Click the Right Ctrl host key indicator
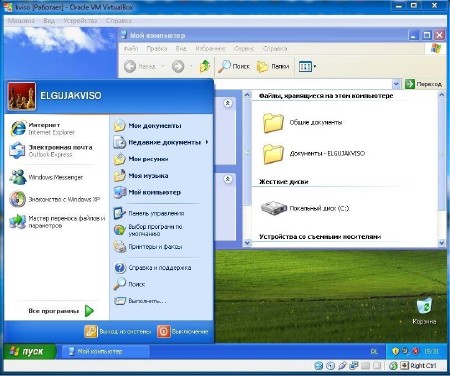 point(419,366)
